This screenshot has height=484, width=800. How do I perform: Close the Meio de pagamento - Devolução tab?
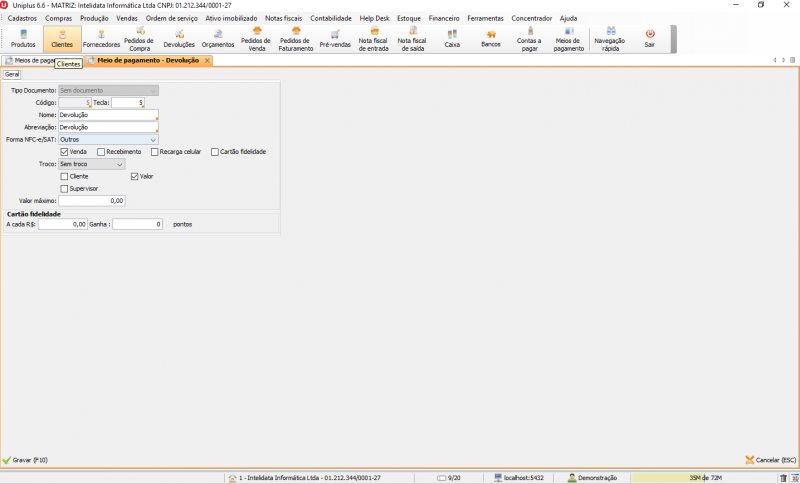207,61
